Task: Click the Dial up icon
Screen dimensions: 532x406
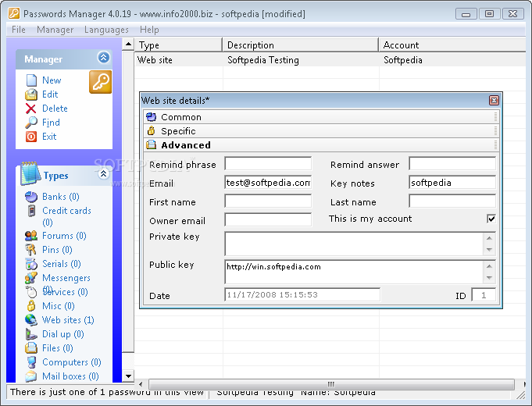Action: (31, 334)
